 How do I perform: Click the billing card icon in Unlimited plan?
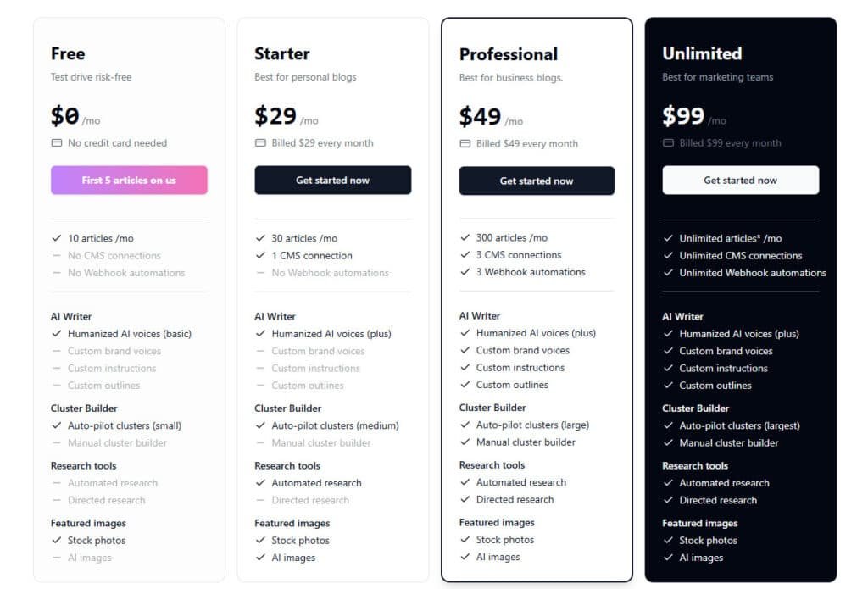click(668, 143)
